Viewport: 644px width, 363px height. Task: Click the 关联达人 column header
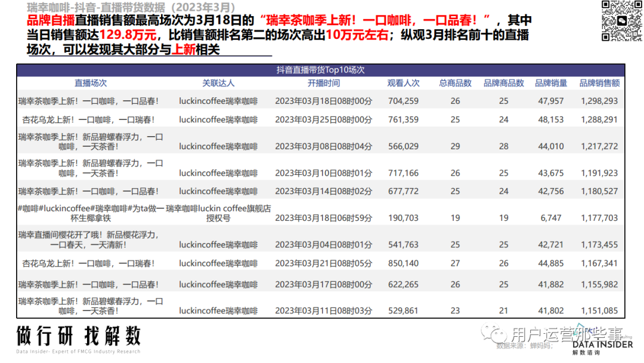(x=218, y=83)
